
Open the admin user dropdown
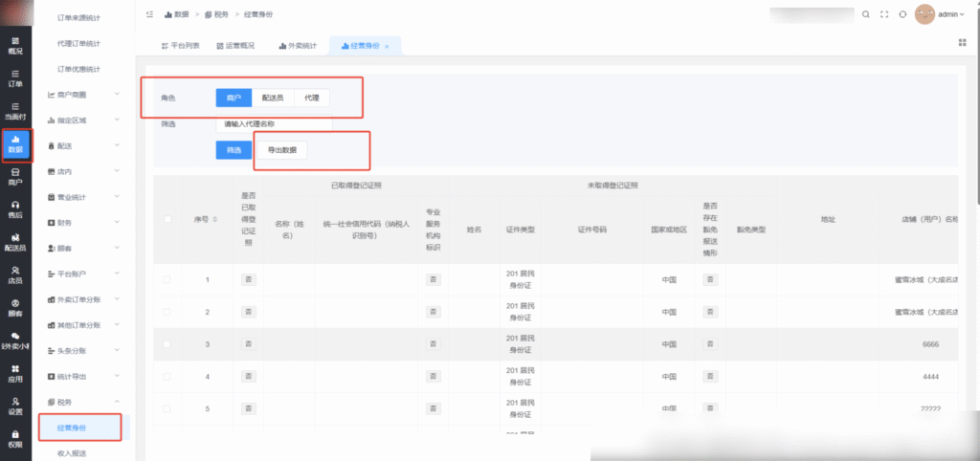951,14
